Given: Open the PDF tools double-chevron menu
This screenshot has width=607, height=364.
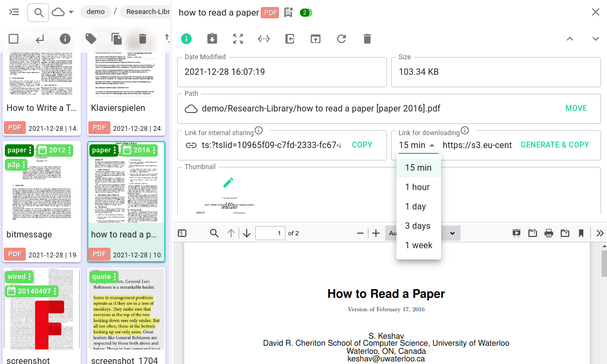Looking at the screenshot, I should (599, 233).
